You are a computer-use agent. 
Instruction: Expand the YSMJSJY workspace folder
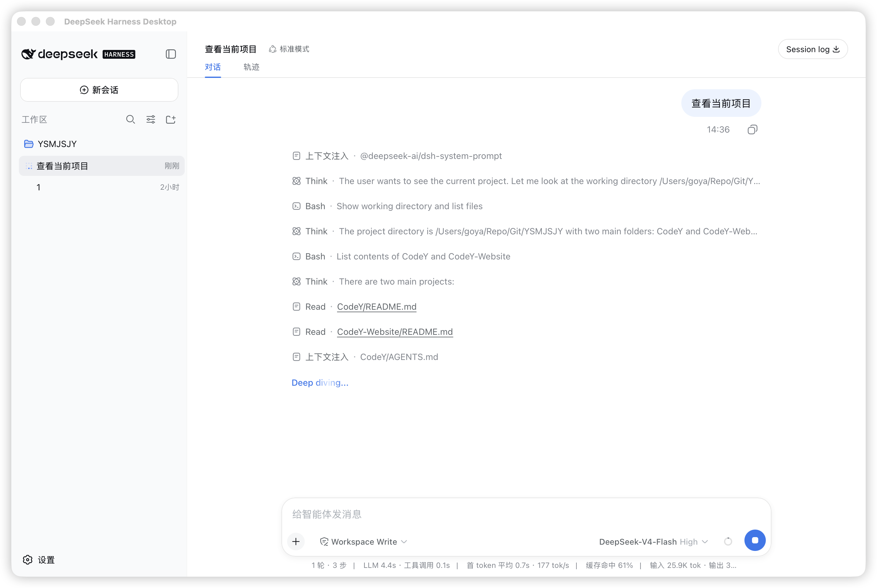point(50,144)
